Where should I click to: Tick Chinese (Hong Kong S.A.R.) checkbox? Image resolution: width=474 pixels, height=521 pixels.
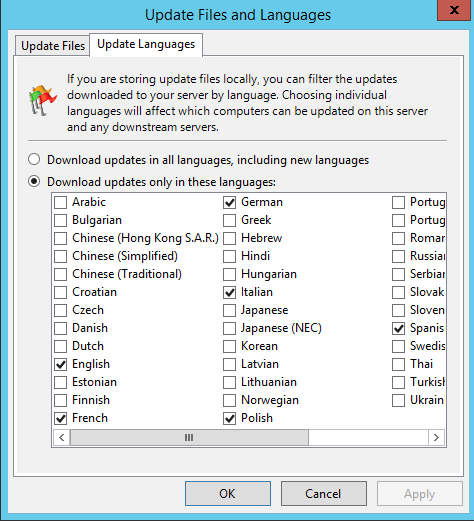pos(61,238)
